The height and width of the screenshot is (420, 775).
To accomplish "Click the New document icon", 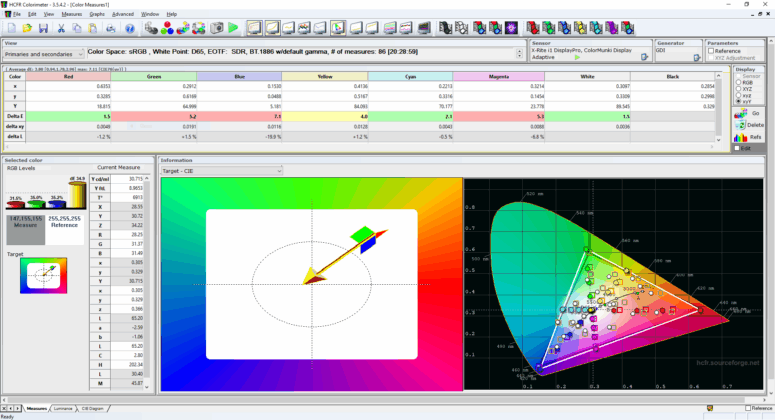I will tap(12, 28).
